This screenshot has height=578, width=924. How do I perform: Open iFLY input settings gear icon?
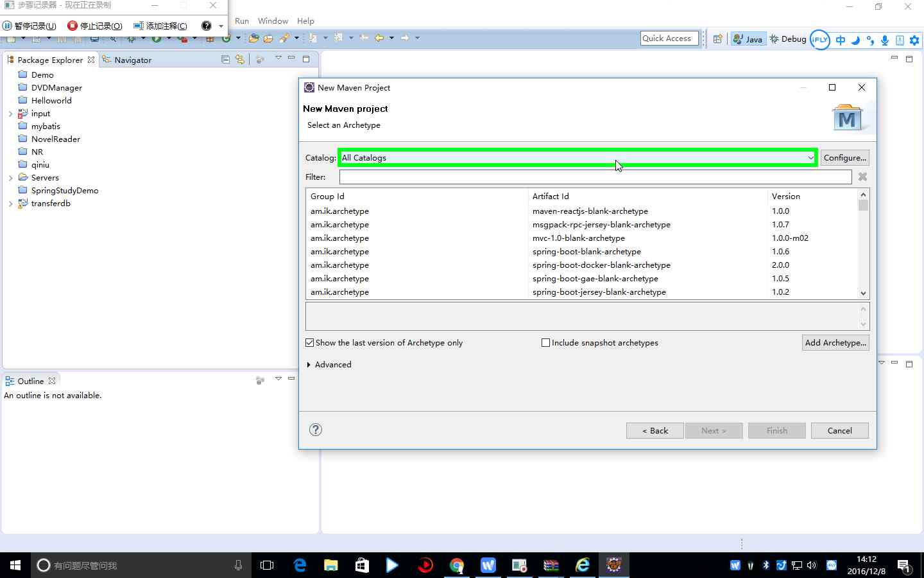click(914, 40)
